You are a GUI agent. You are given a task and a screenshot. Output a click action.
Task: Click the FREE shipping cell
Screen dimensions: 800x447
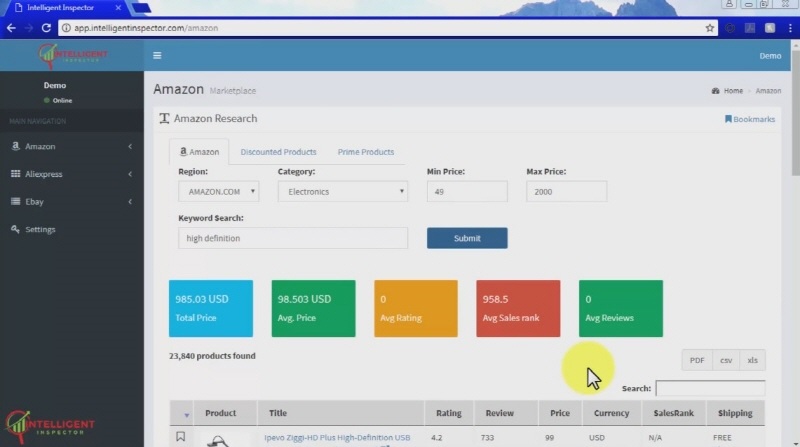click(722, 437)
